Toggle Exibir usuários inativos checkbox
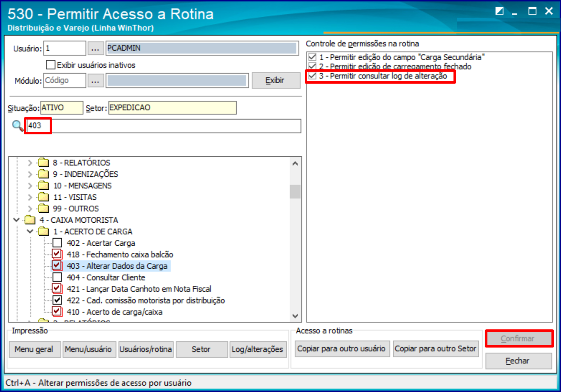The height and width of the screenshot is (392, 561). click(51, 65)
